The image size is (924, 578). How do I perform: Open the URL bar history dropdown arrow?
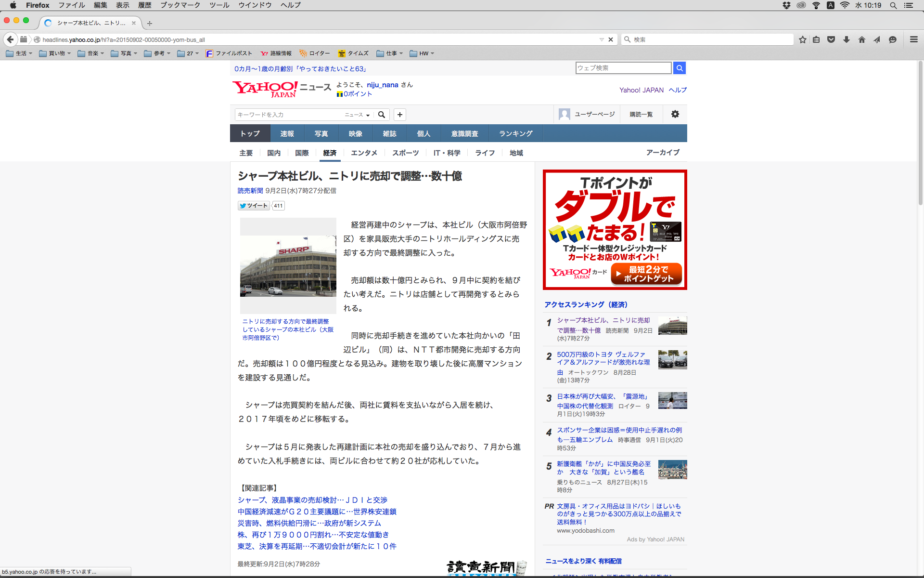[602, 39]
